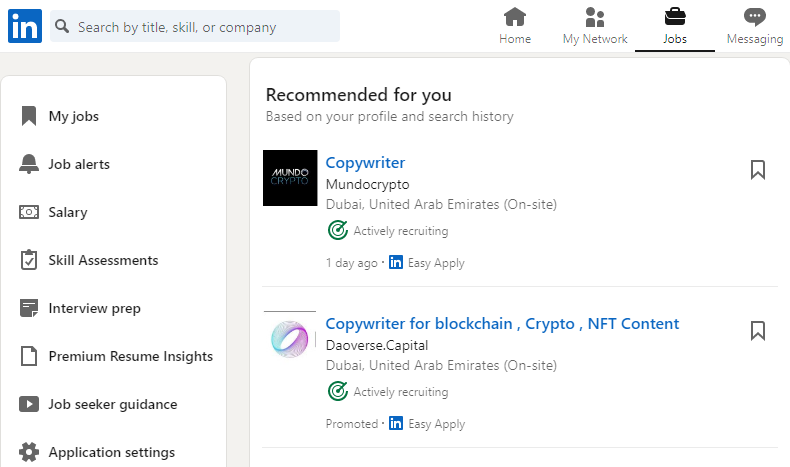
Task: Open My jobs in sidebar
Action: [x=73, y=116]
